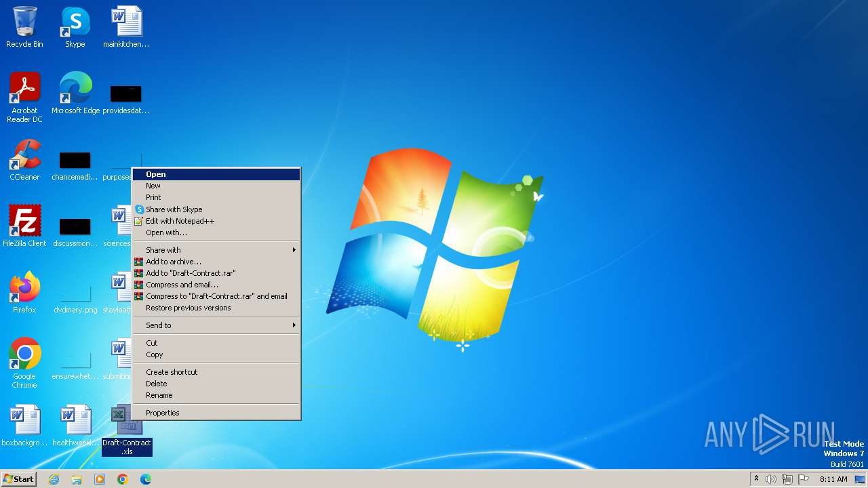
Task: Choose Open in the context menu
Action: click(x=216, y=174)
